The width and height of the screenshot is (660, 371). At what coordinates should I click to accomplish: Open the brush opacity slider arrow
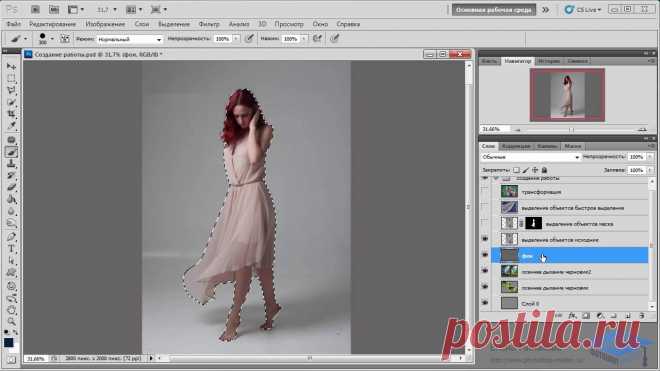pyautogui.click(x=236, y=39)
